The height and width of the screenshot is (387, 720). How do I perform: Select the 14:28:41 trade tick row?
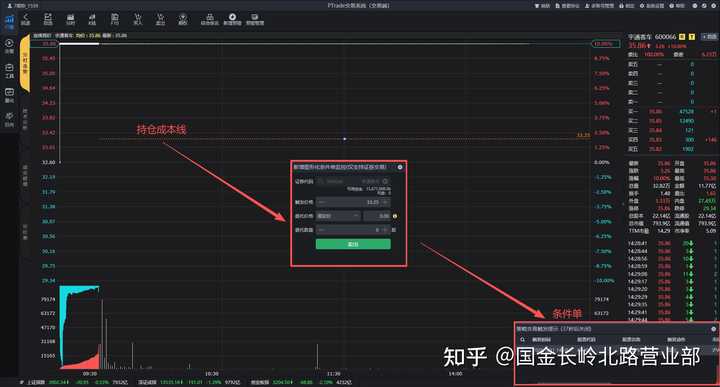pyautogui.click(x=672, y=243)
